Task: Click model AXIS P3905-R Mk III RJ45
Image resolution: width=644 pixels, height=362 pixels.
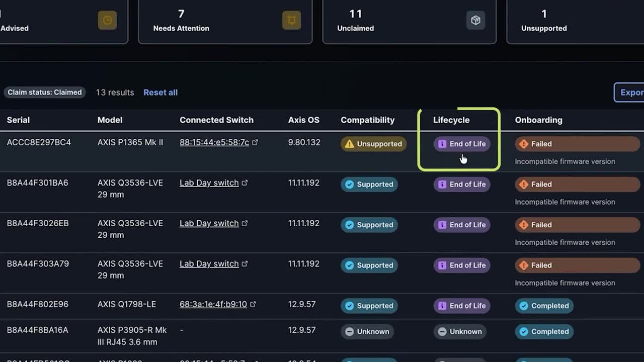Action: point(132,336)
